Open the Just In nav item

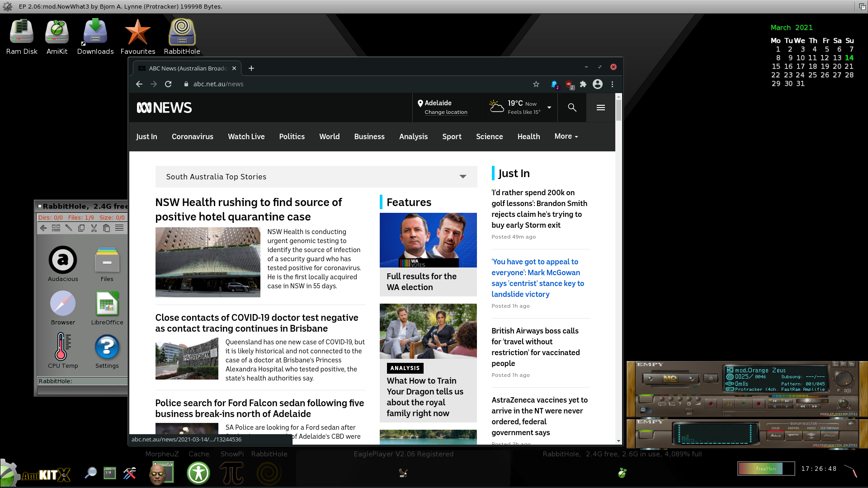coord(146,136)
